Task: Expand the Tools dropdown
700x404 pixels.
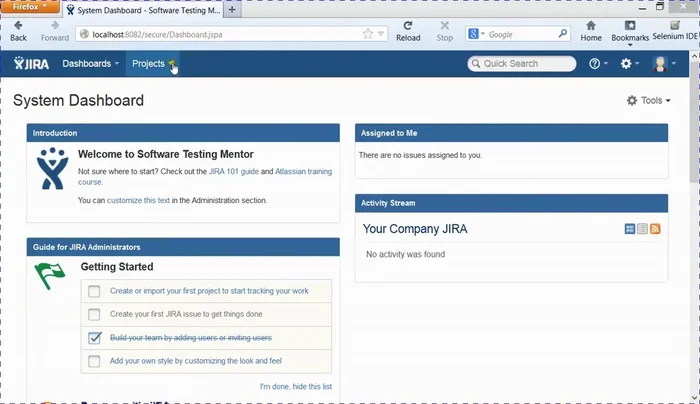Action: pyautogui.click(x=648, y=101)
